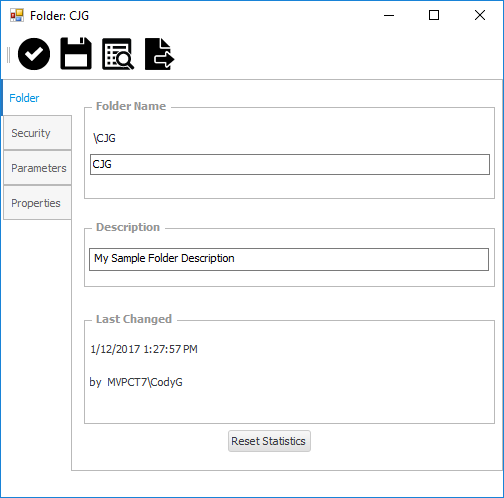Click the Reset Statistics button
Screen dimensions: 504x498
(269, 441)
